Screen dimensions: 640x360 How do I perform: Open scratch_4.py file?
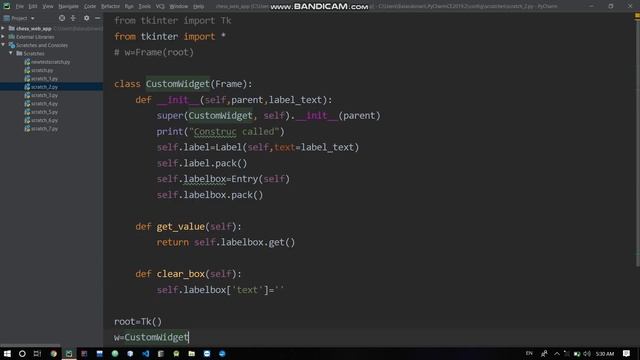point(44,104)
